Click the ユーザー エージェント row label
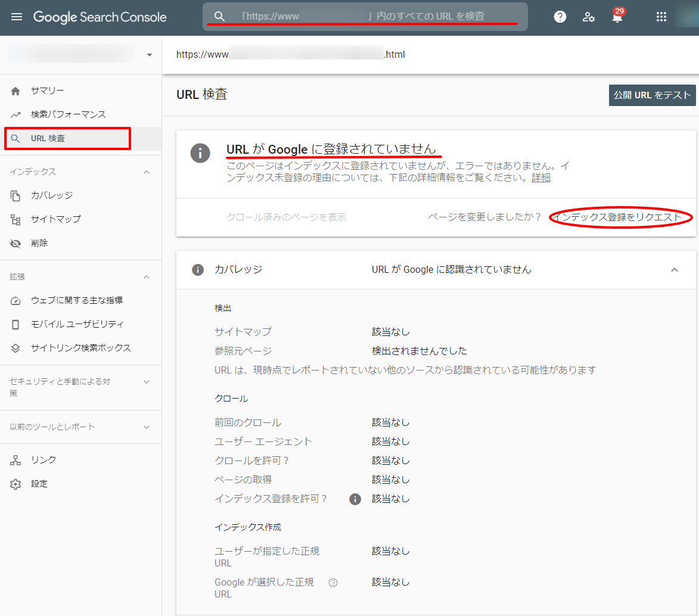Viewport: 699px width, 616px height. click(263, 441)
